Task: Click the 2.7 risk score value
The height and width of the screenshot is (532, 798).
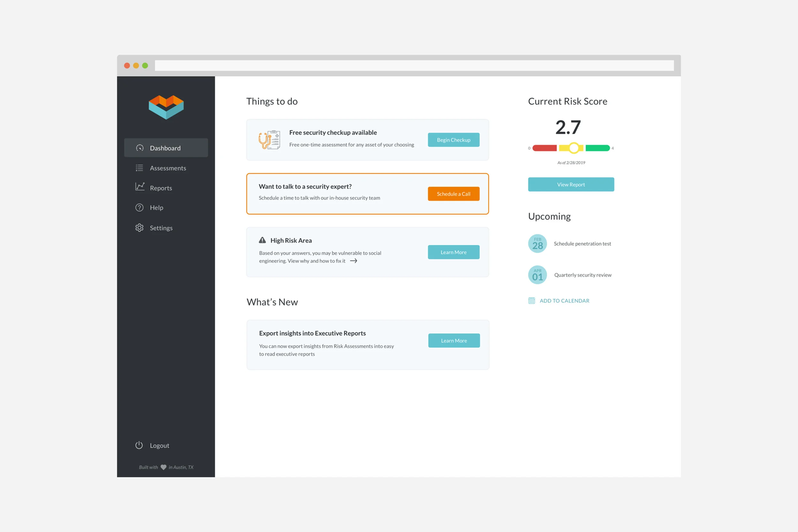Action: (568, 127)
